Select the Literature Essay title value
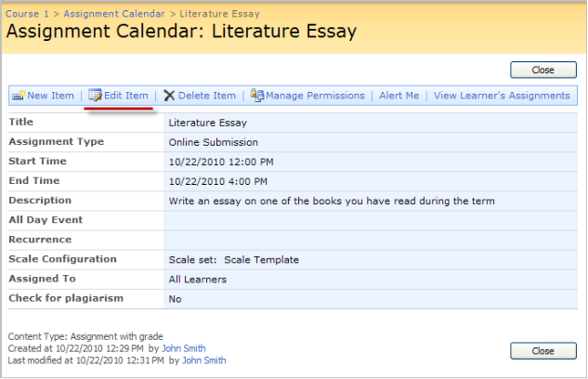588x379 pixels. point(208,123)
